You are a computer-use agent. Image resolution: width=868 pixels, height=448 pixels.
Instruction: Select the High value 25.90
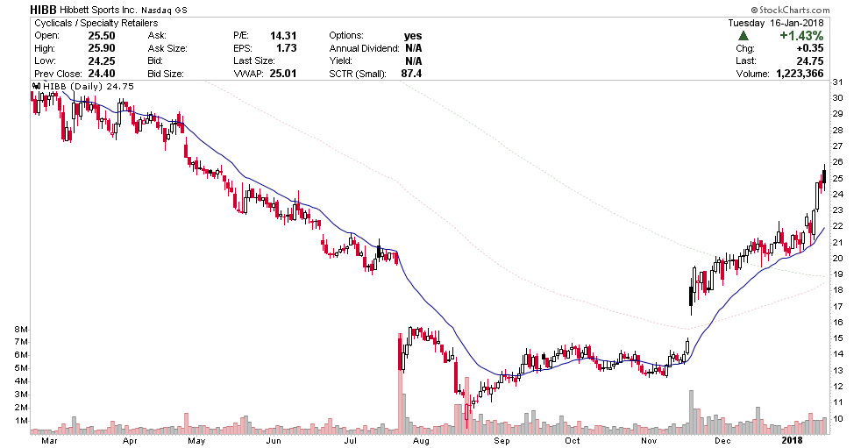102,48
